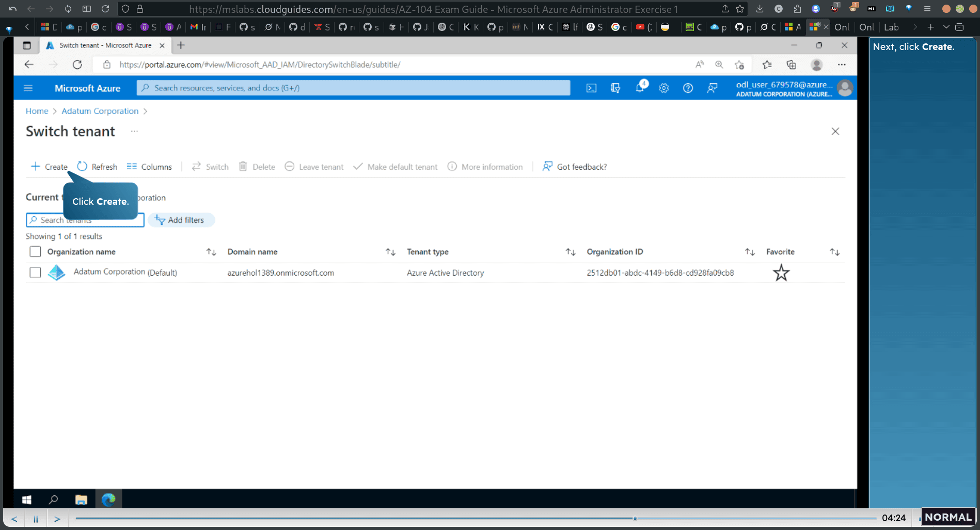Pause the guide playback
Viewport: 980px width, 530px height.
[36, 519]
